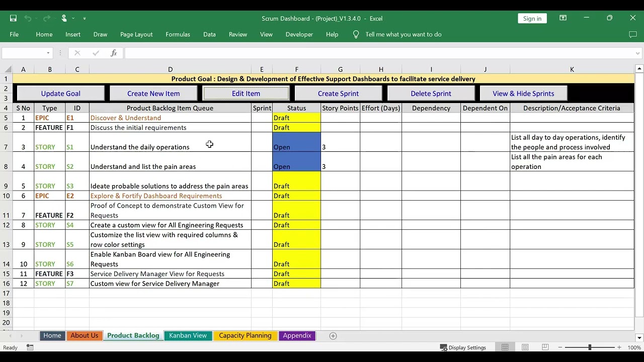
Task: Select blue Open status cell for S1
Action: point(296,142)
